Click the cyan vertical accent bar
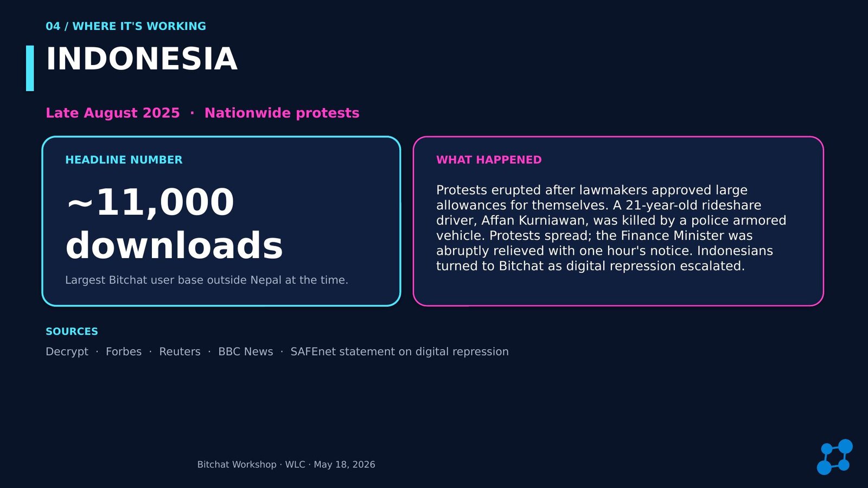The width and height of the screenshot is (868, 488). [30, 68]
